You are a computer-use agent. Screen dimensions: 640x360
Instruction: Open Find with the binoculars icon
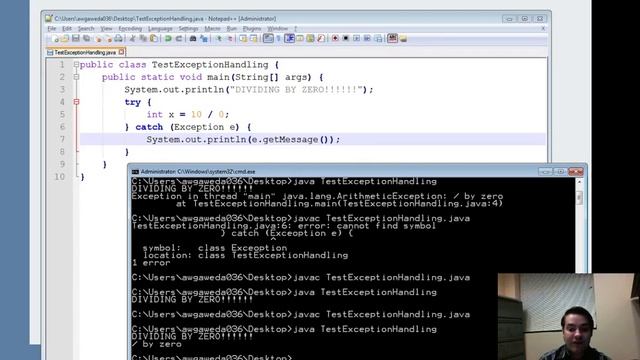193,39
